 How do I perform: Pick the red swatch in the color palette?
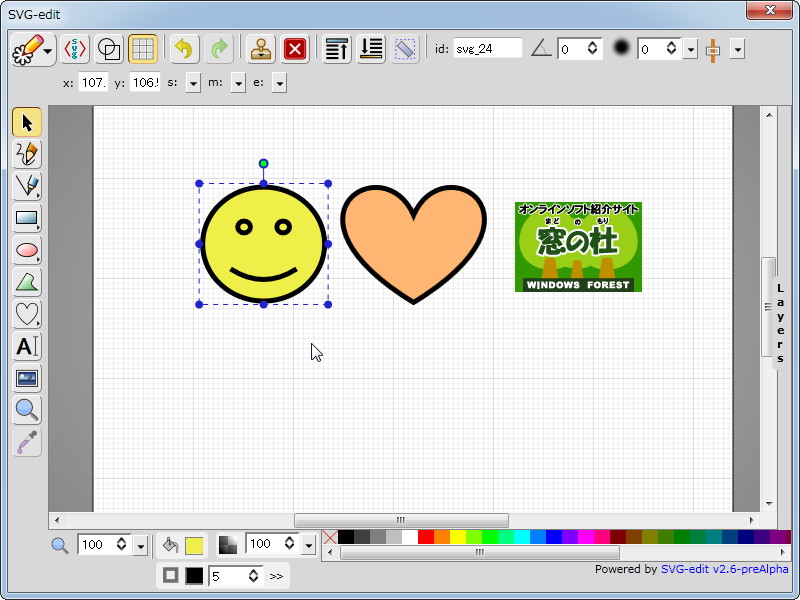tap(426, 537)
